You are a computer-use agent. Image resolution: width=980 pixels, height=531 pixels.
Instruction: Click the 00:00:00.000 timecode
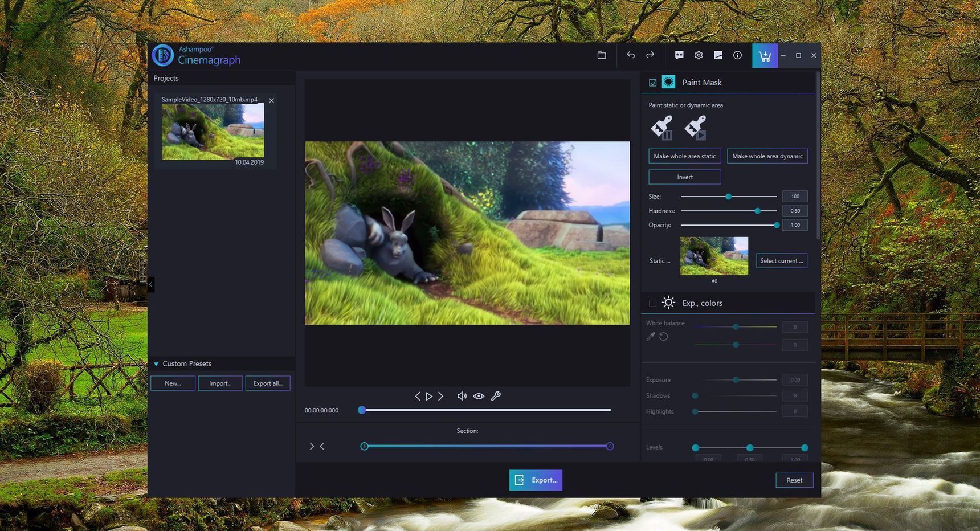click(321, 410)
